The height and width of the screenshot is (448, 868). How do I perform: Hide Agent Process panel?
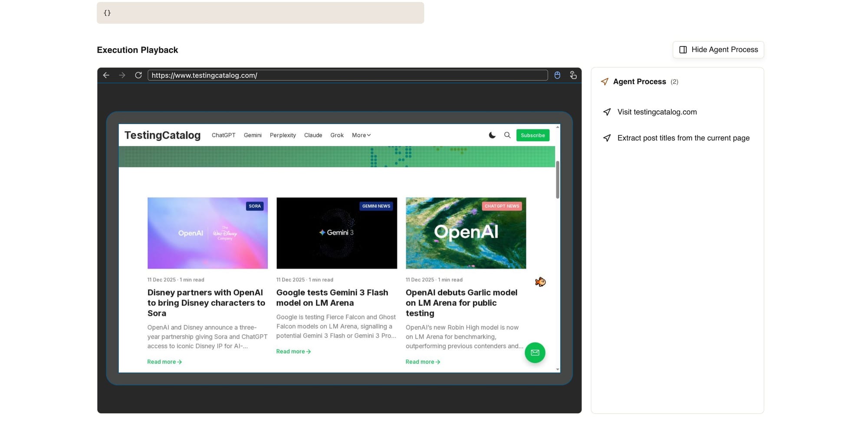coord(718,49)
